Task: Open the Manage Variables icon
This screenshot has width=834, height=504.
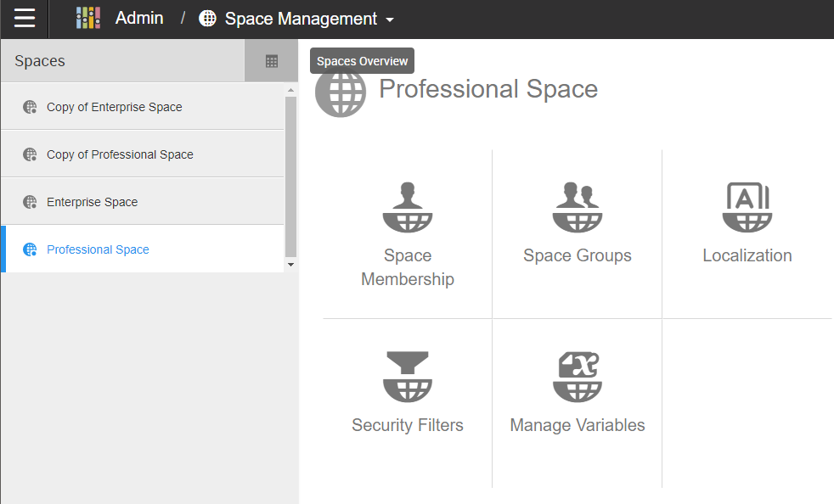Action: tap(578, 377)
